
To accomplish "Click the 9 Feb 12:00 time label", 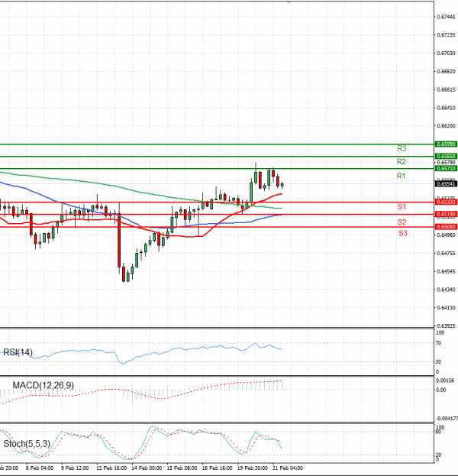I will click(x=75, y=468).
